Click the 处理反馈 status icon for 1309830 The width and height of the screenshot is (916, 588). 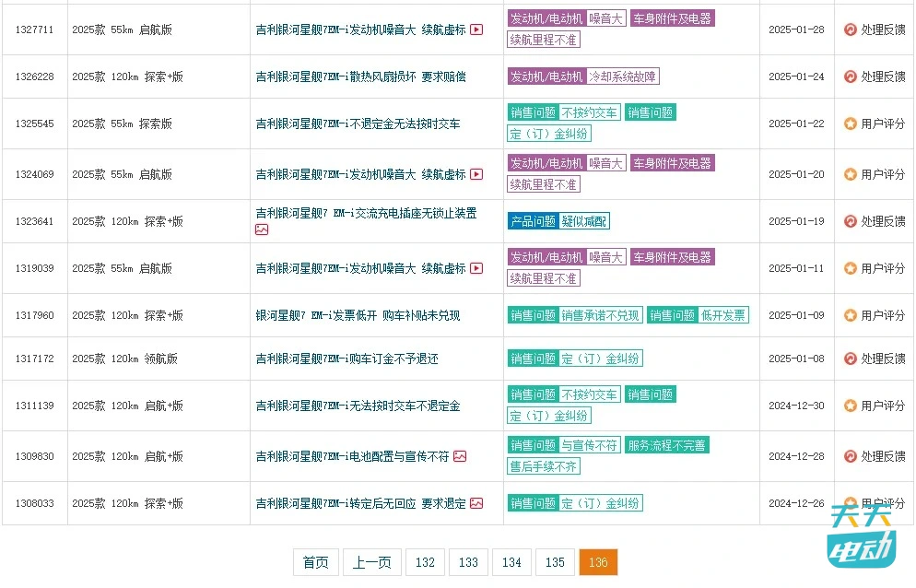[850, 456]
